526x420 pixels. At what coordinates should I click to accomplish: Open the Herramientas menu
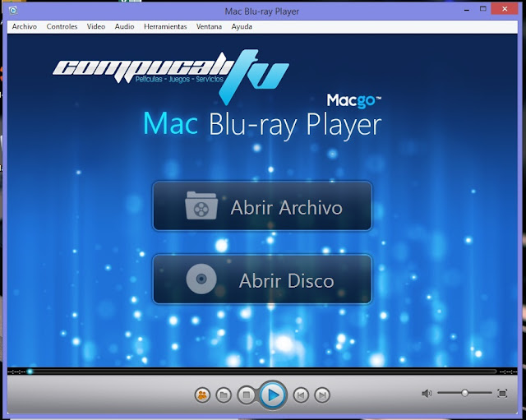click(x=165, y=26)
